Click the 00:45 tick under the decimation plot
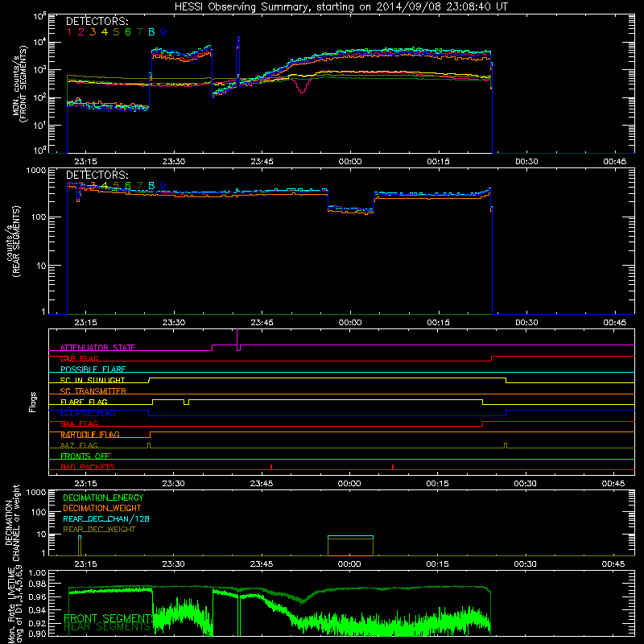This screenshot has width=644, height=644. coord(613,564)
